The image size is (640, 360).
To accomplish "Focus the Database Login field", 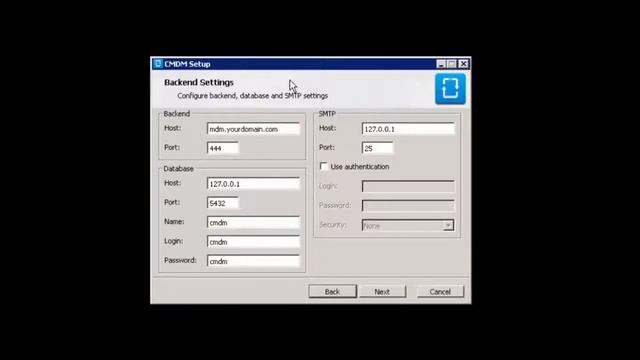I will 253,242.
